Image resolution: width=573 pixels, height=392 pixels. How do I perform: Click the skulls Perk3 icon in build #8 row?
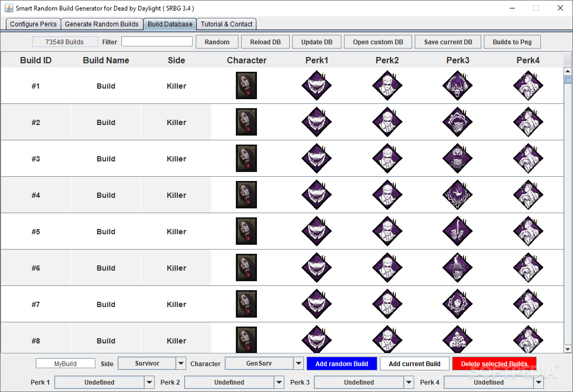tap(457, 339)
